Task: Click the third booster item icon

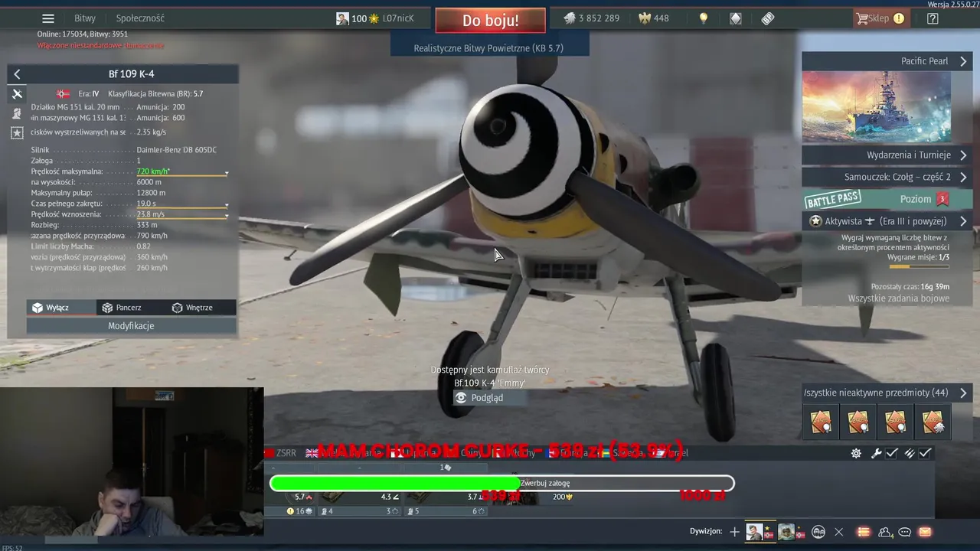Action: pos(895,422)
